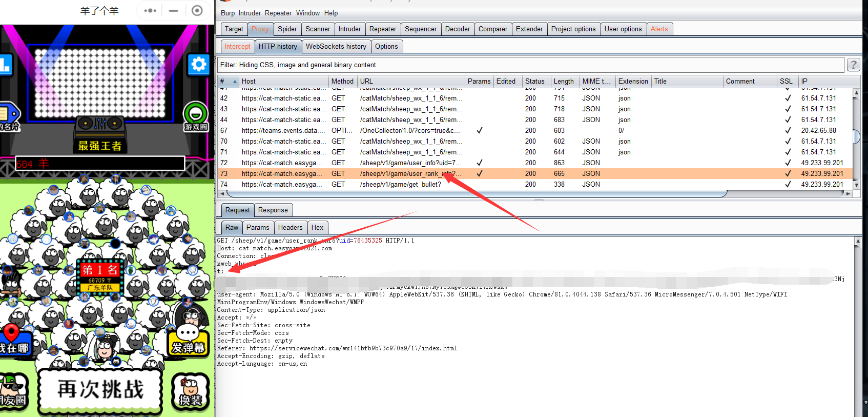Click the Params checkmark in row 67

tap(479, 130)
